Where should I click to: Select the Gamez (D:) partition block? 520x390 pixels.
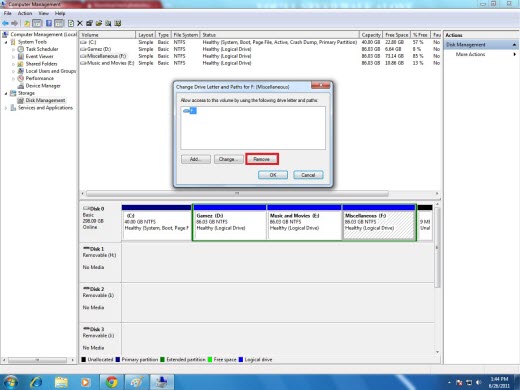[x=230, y=222]
